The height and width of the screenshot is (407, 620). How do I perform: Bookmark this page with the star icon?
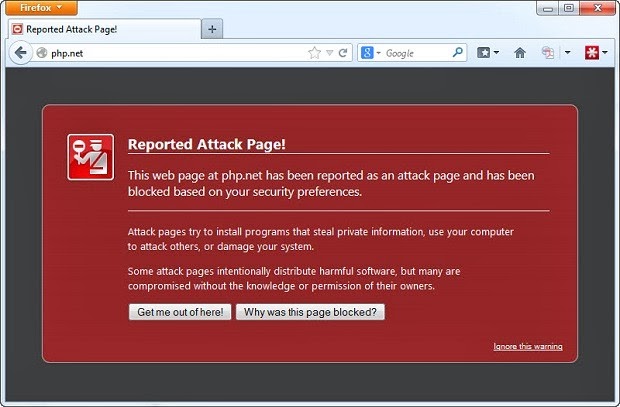314,53
